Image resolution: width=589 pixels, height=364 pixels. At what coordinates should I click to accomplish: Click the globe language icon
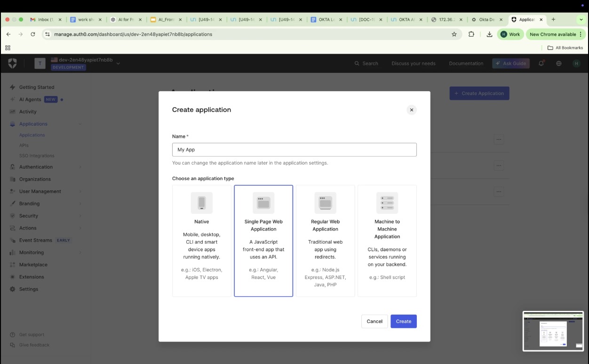[559, 63]
